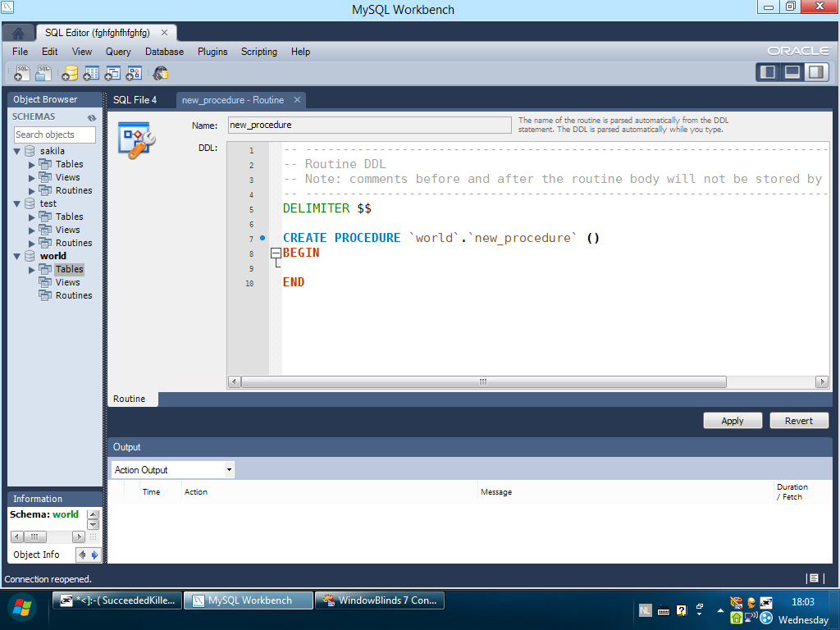
Task: Click the network connection tray icon
Action: point(751,618)
